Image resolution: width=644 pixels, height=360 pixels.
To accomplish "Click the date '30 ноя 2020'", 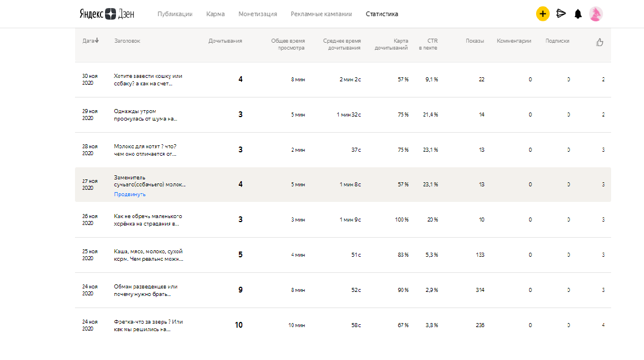I will point(89,80).
